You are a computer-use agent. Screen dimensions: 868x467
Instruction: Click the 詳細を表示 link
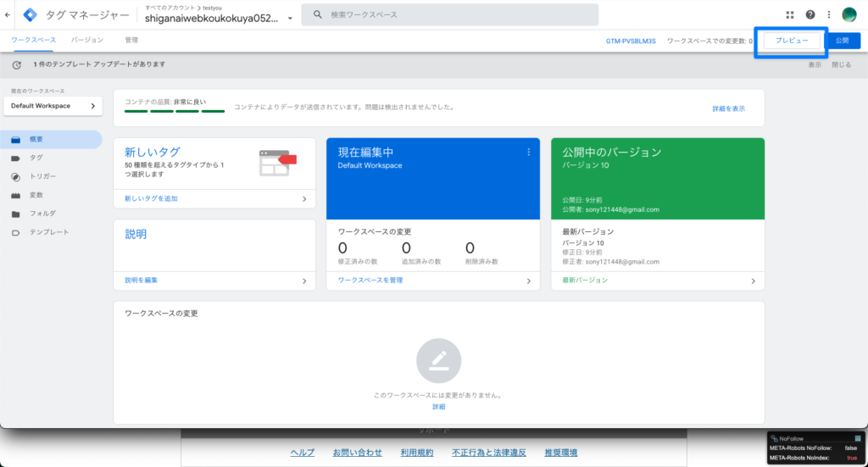pos(728,108)
